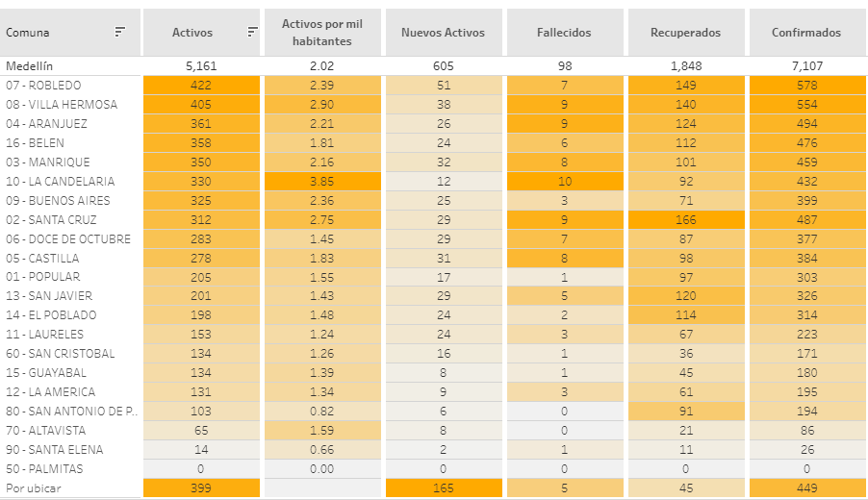Click the sort icon in the Comuna header
The width and height of the screenshot is (868, 500).
coord(120,32)
